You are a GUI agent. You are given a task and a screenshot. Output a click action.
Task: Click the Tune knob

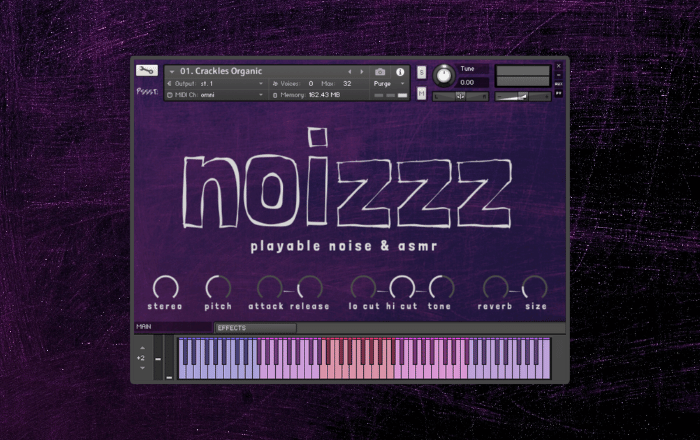(x=443, y=75)
